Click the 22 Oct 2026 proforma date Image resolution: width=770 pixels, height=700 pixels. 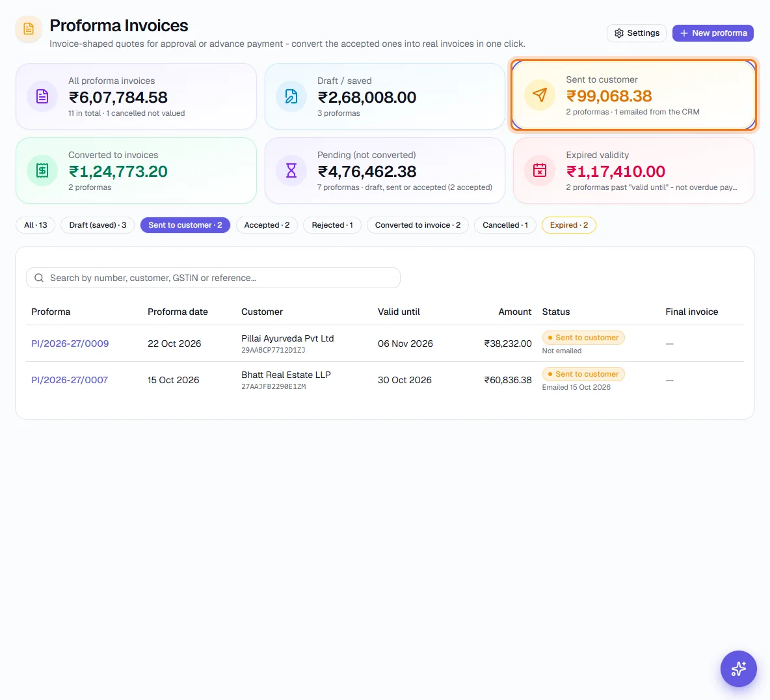click(174, 343)
